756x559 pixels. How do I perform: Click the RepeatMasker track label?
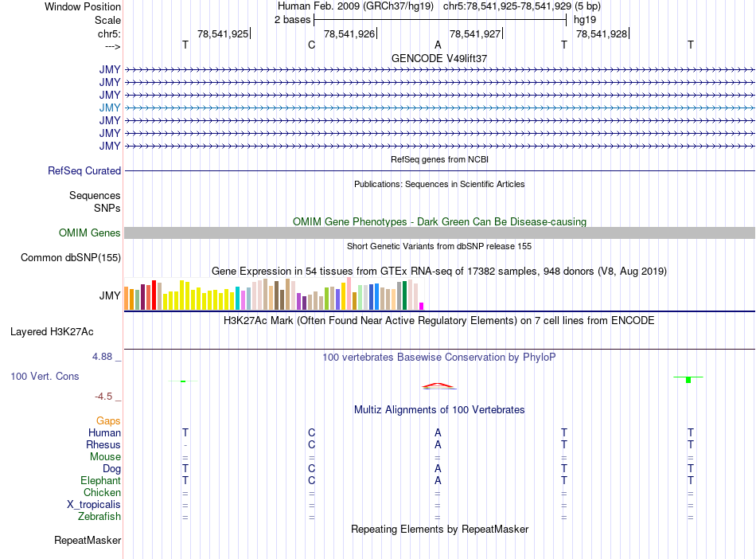88,540
